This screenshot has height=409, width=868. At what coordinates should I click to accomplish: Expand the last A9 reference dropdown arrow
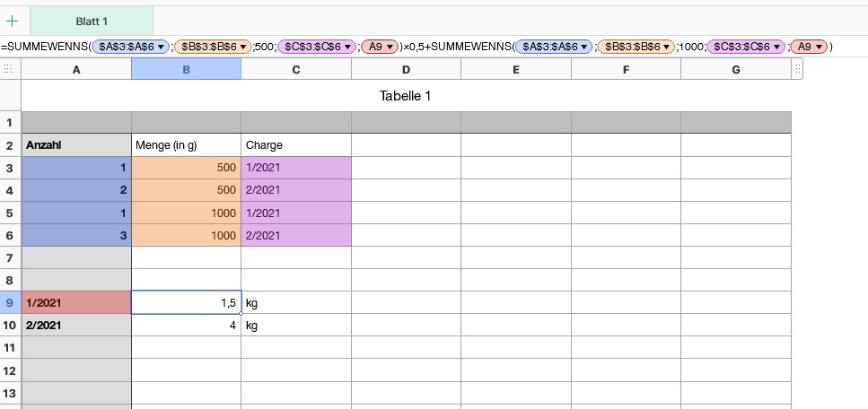coord(820,46)
